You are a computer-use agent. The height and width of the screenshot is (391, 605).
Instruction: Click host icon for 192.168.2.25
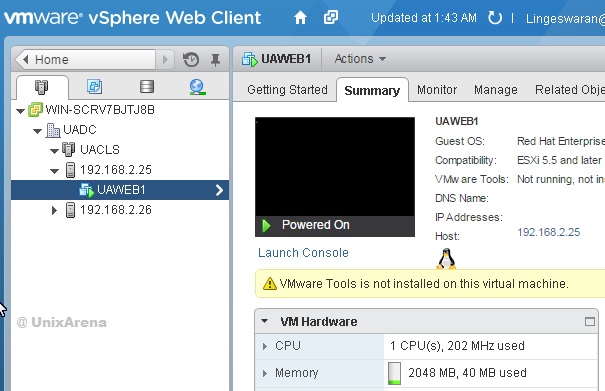pyautogui.click(x=70, y=170)
